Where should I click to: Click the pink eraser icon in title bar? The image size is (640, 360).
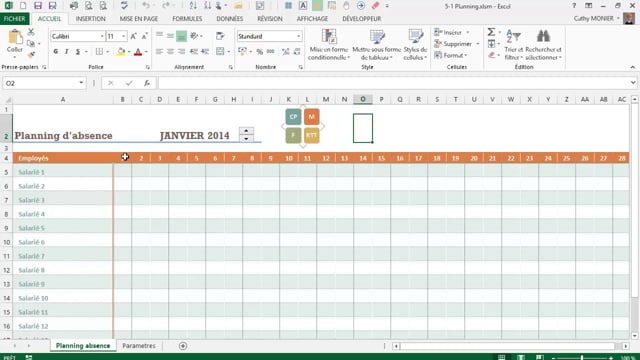(x=376, y=6)
